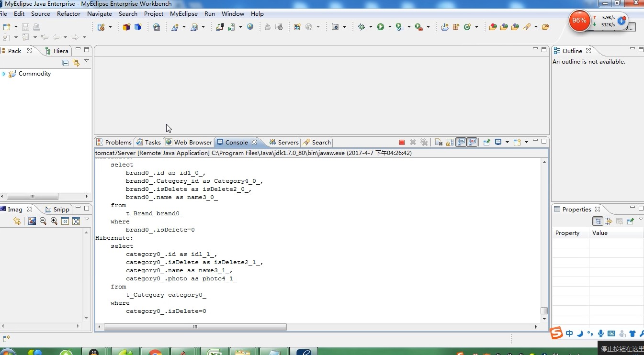Toggle Link with Editor in Package Explorer

76,63
